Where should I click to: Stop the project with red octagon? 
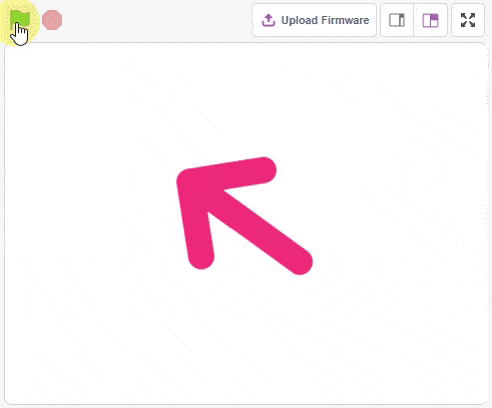pyautogui.click(x=52, y=20)
